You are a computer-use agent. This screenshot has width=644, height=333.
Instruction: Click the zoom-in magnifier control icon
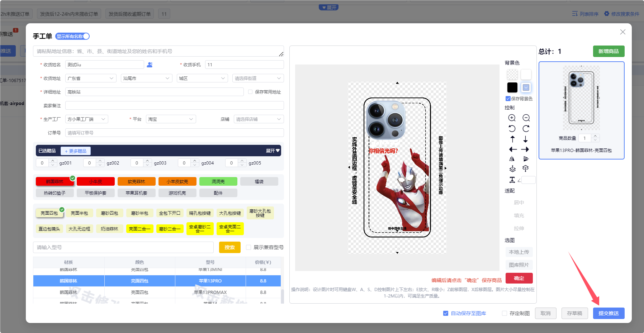(x=512, y=118)
